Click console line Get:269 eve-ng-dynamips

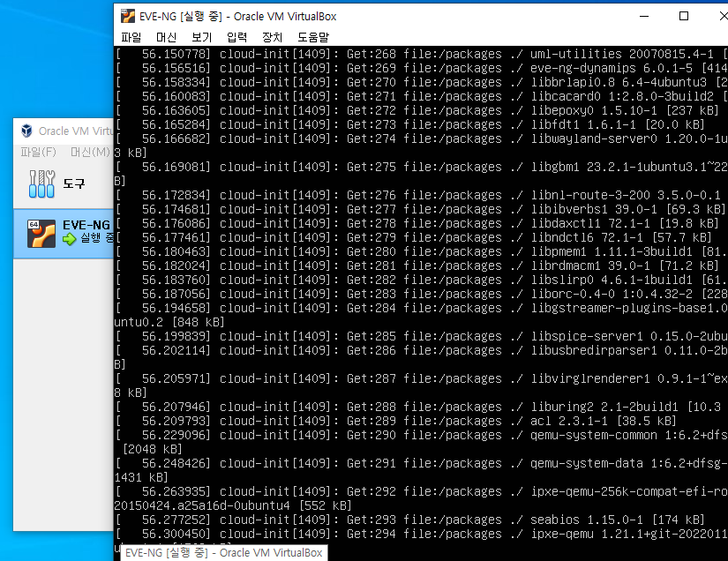[x=421, y=68]
